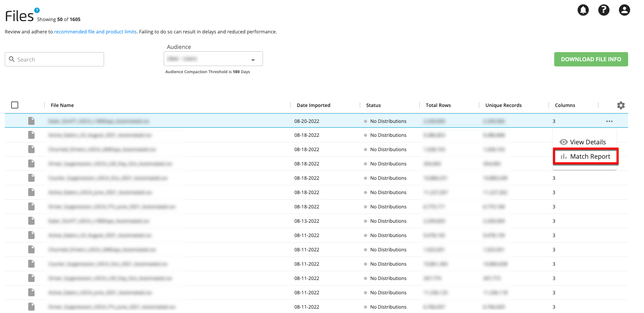Click file icon in the 08-20-2022 row
Image resolution: width=644 pixels, height=313 pixels.
pos(31,121)
